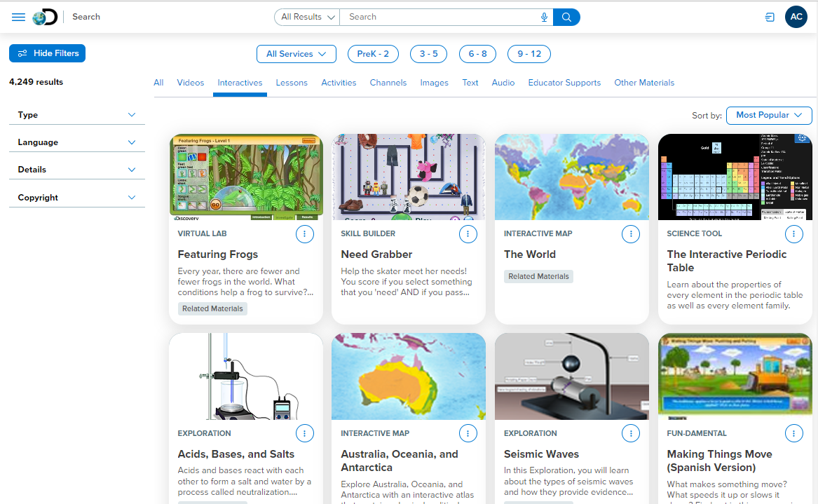This screenshot has width=818, height=504.
Task: Click the Australia map thumbnail
Action: click(x=409, y=376)
